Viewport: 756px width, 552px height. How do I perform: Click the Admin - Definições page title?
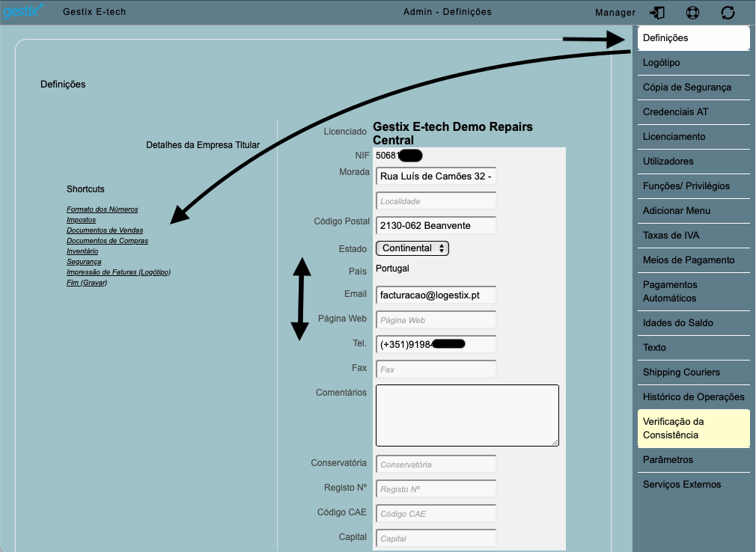click(448, 11)
